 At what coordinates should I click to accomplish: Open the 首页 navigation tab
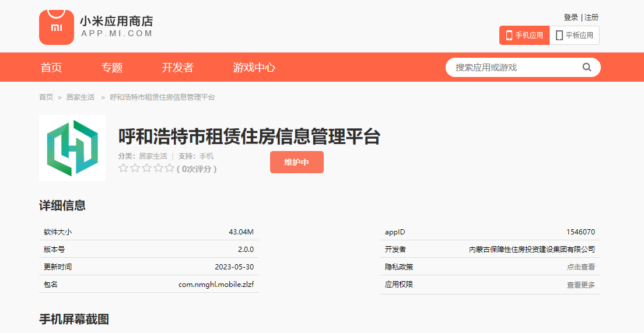click(x=51, y=67)
